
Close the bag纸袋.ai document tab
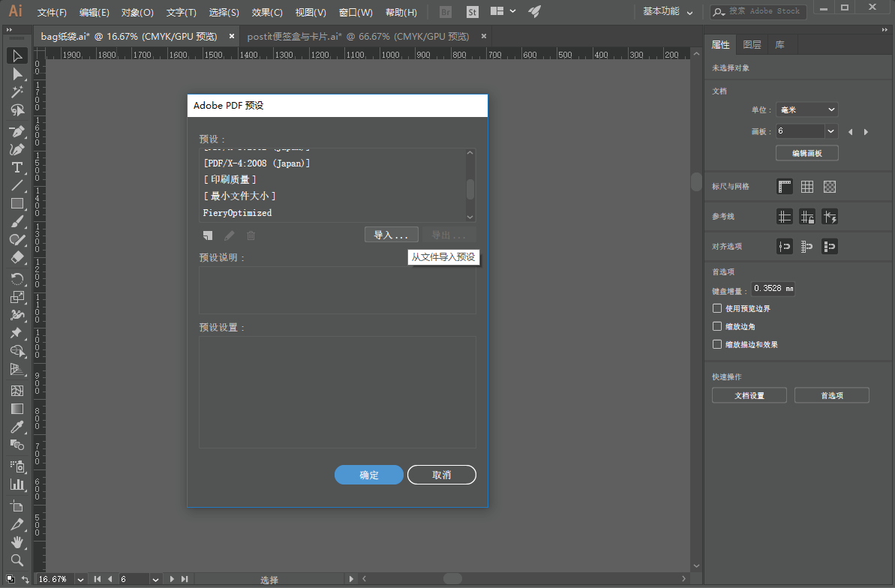(232, 36)
